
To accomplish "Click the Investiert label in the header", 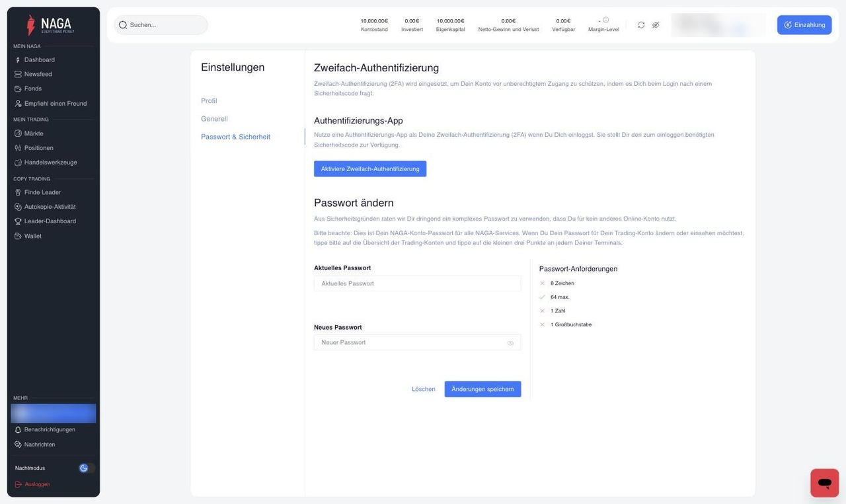I will pyautogui.click(x=412, y=30).
